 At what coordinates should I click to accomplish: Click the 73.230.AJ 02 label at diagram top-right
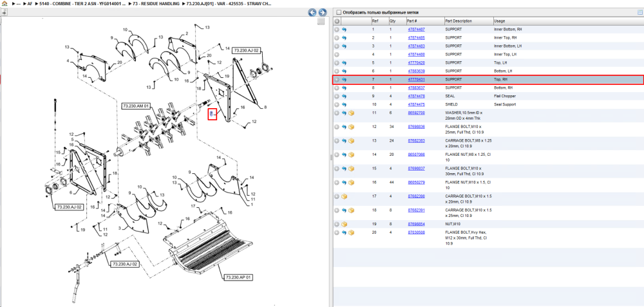tap(247, 50)
